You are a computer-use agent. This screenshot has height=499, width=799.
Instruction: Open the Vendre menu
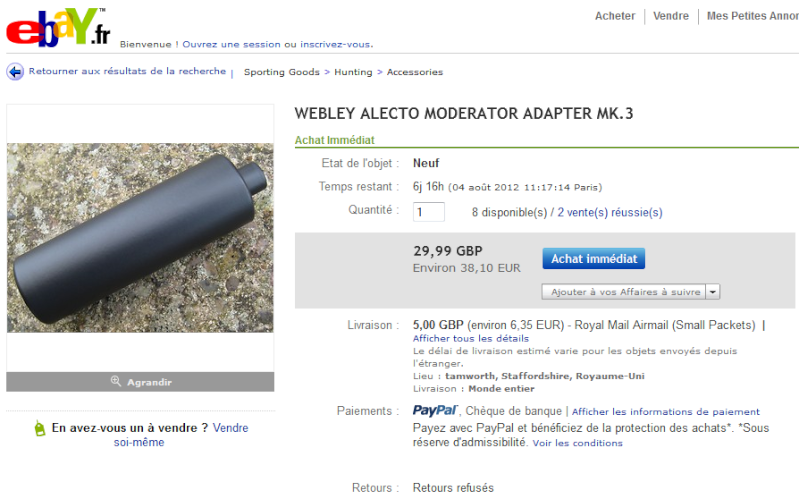coord(671,16)
